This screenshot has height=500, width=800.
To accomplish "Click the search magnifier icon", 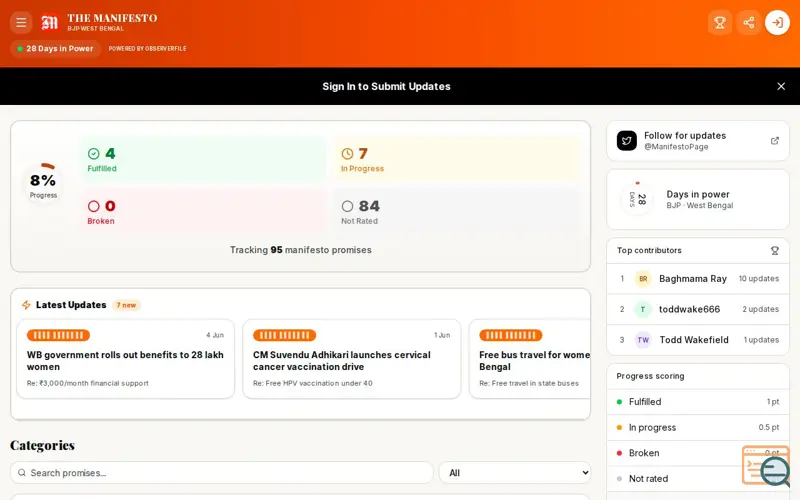I will click(x=22, y=473).
